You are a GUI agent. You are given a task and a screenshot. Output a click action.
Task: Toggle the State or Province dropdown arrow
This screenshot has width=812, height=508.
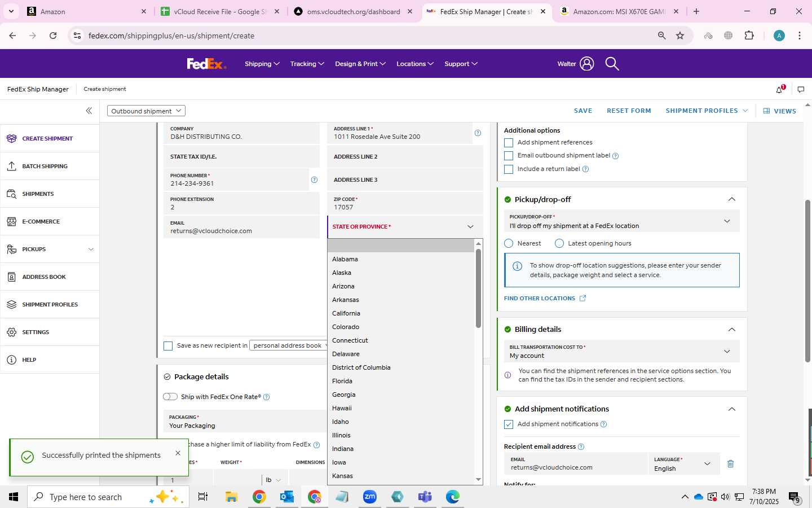470,227
